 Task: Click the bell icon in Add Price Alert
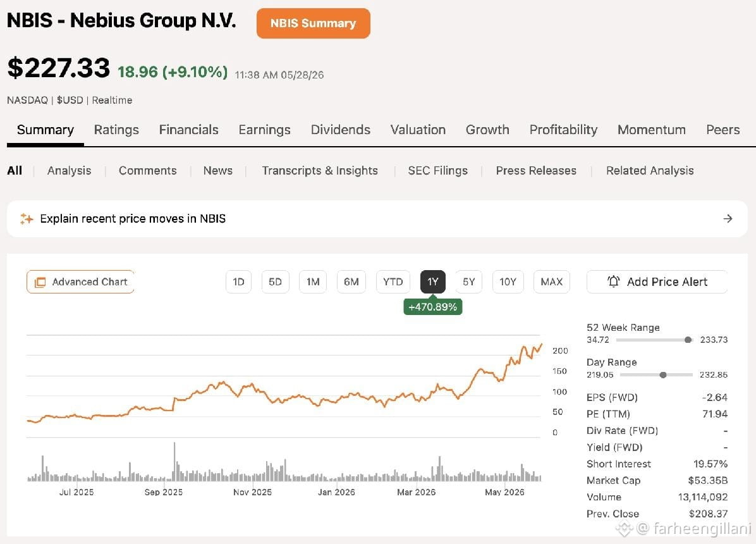point(613,281)
